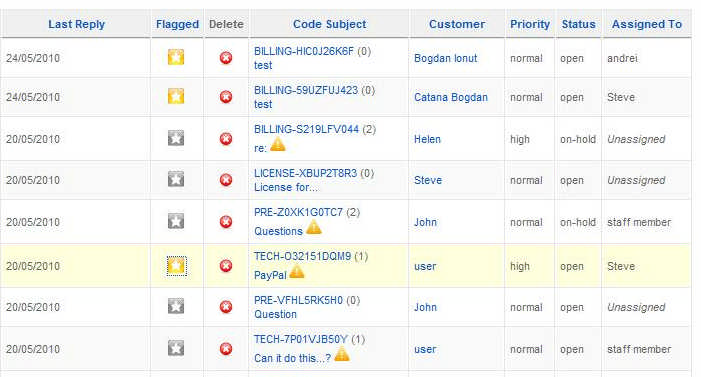Sort by Customer column header
This screenshot has height=377, width=701.
[x=457, y=24]
